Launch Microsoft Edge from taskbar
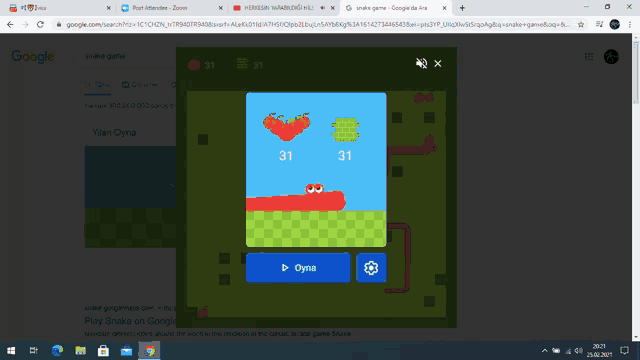This screenshot has width=640, height=360. coord(58,350)
